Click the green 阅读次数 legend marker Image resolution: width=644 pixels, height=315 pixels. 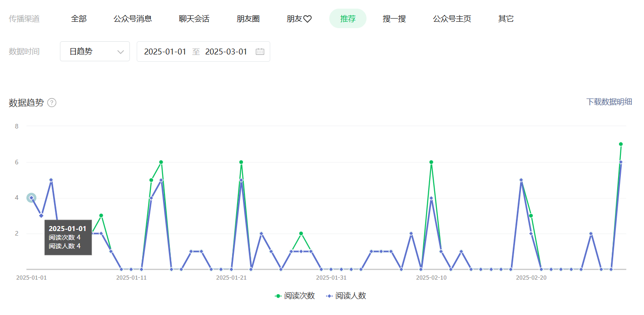click(x=278, y=296)
